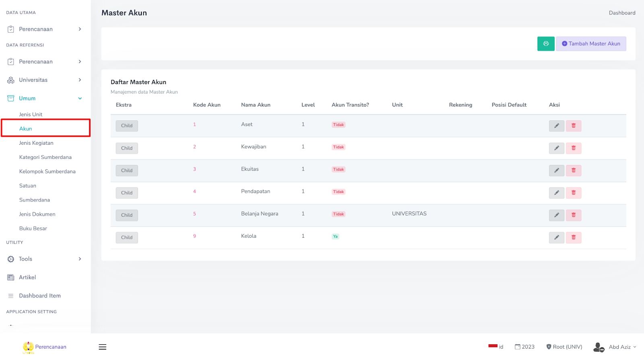Click the Indonesian flag language icon

pos(493,346)
